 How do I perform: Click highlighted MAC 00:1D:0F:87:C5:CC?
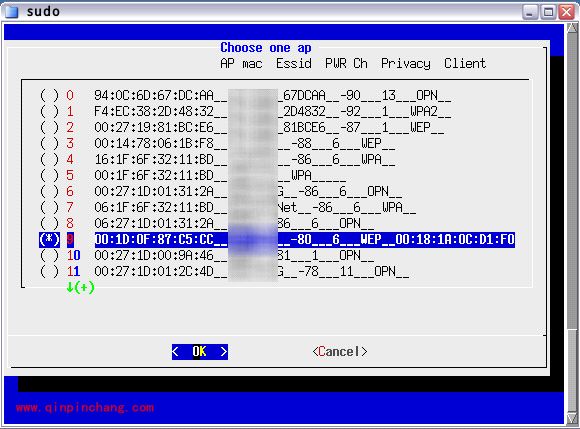(154, 239)
